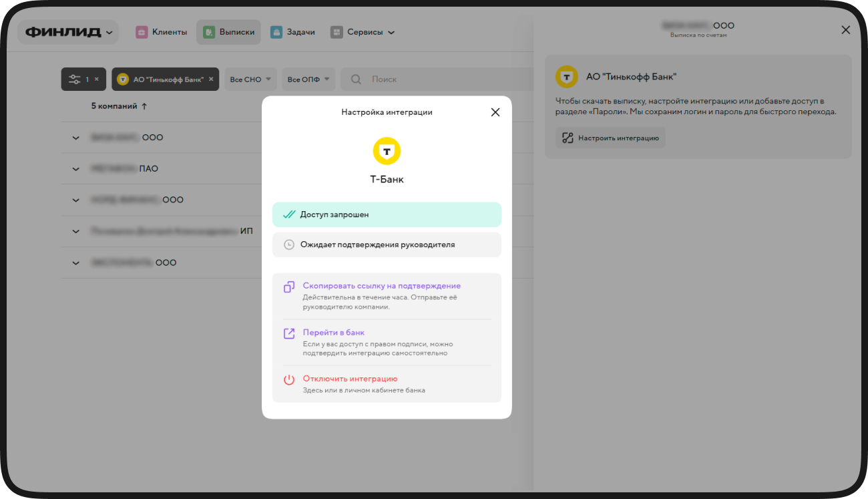
Task: Expand the third row ООО company
Action: (76, 200)
